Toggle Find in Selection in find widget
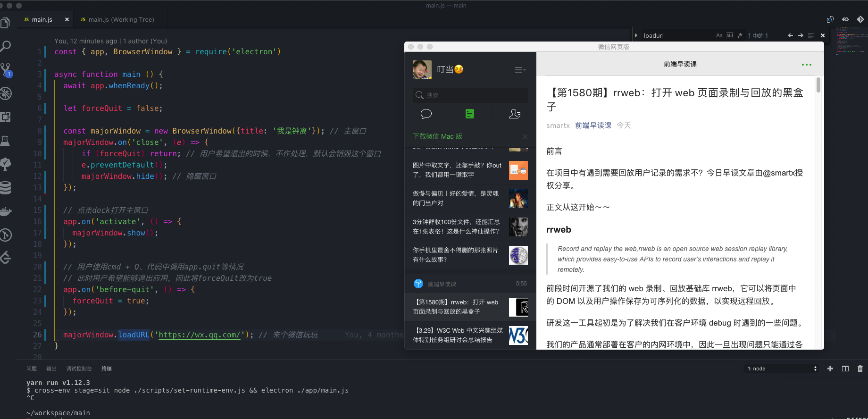 (x=811, y=35)
